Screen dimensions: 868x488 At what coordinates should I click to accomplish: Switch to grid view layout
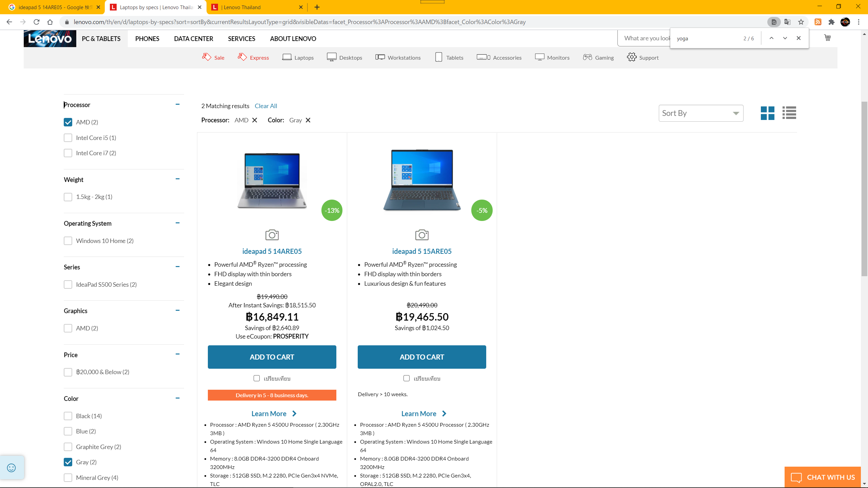pyautogui.click(x=767, y=113)
